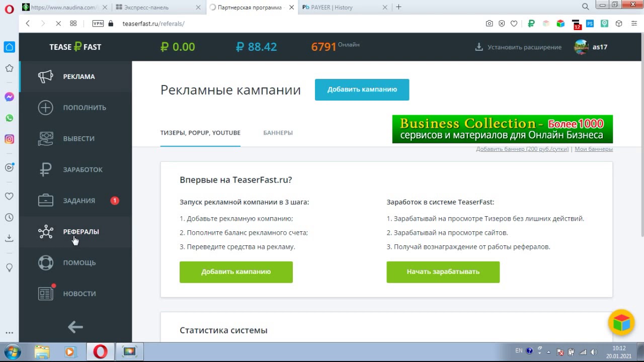Open Messenger in Opera sidebar
644x362 pixels.
click(9, 97)
